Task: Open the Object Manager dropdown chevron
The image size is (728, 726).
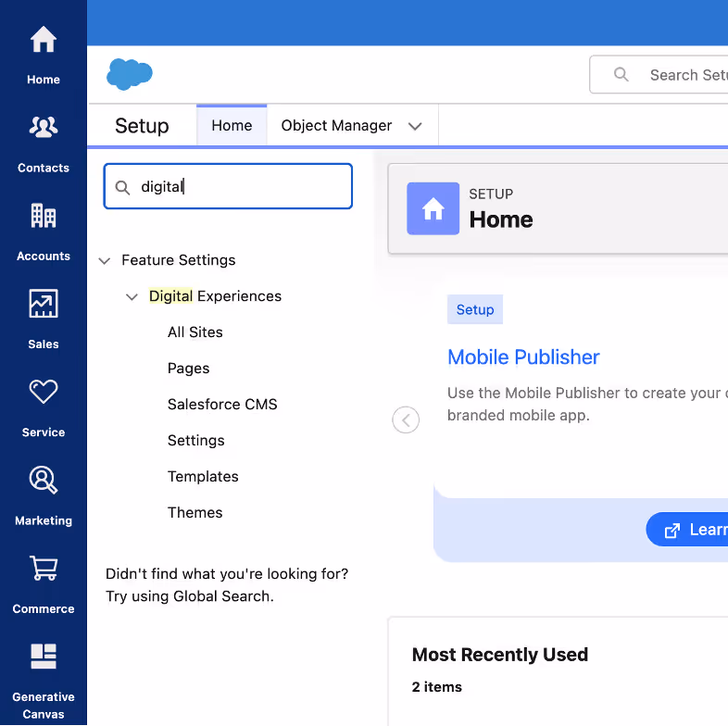Action: pos(415,126)
